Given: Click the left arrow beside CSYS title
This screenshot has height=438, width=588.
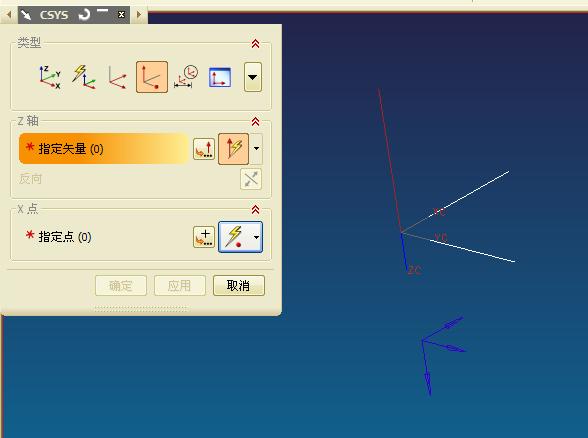Looking at the screenshot, I should click(x=9, y=15).
